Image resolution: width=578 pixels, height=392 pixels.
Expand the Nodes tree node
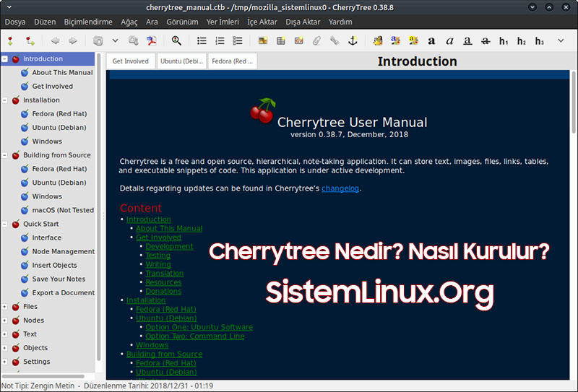pyautogui.click(x=5, y=321)
